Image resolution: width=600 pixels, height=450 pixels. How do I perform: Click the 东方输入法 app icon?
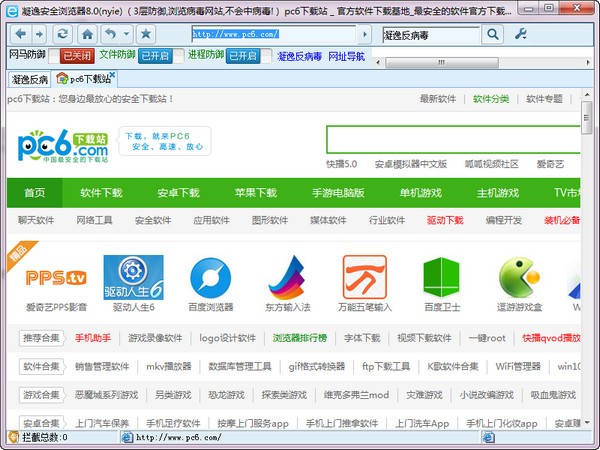(287, 278)
